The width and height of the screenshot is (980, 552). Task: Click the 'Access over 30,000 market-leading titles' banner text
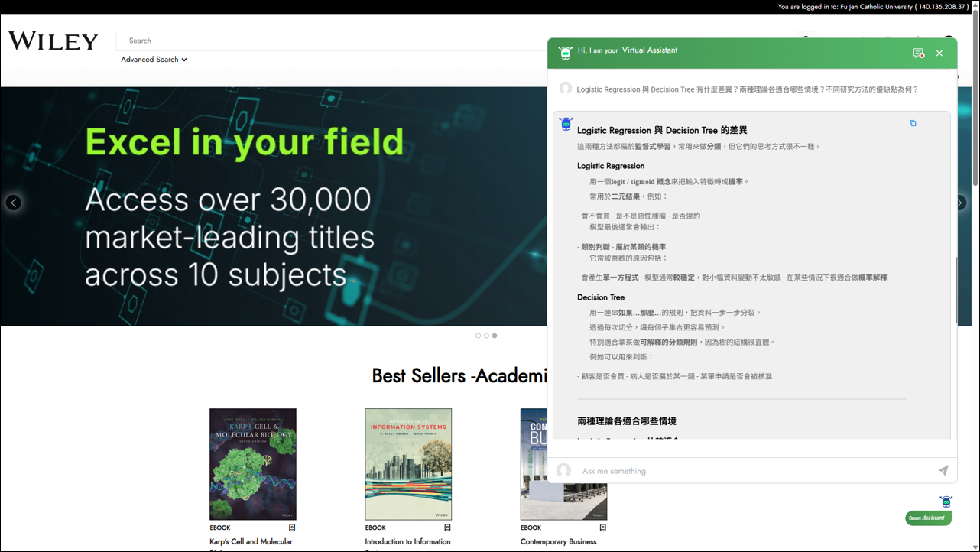click(x=230, y=237)
